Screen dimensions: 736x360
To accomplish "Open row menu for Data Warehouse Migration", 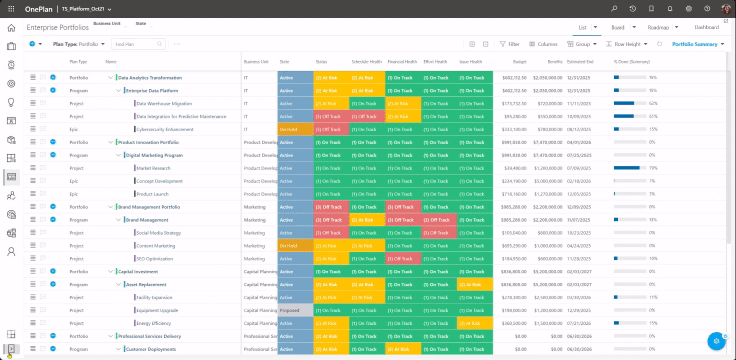I will (33, 103).
